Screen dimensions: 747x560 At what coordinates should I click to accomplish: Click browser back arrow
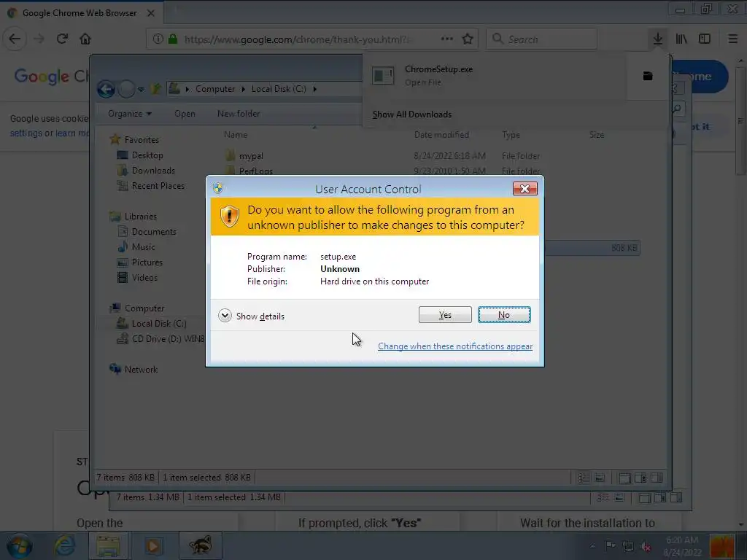click(x=15, y=39)
